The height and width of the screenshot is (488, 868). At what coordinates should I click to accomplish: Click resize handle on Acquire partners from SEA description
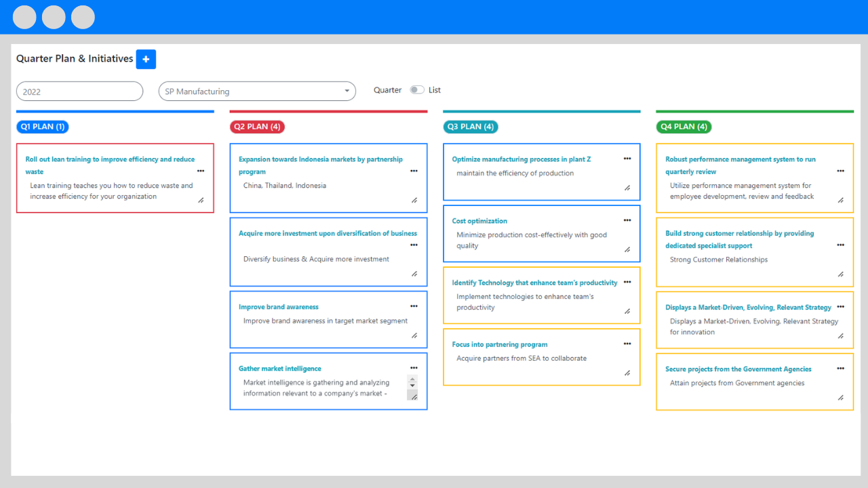click(x=627, y=373)
